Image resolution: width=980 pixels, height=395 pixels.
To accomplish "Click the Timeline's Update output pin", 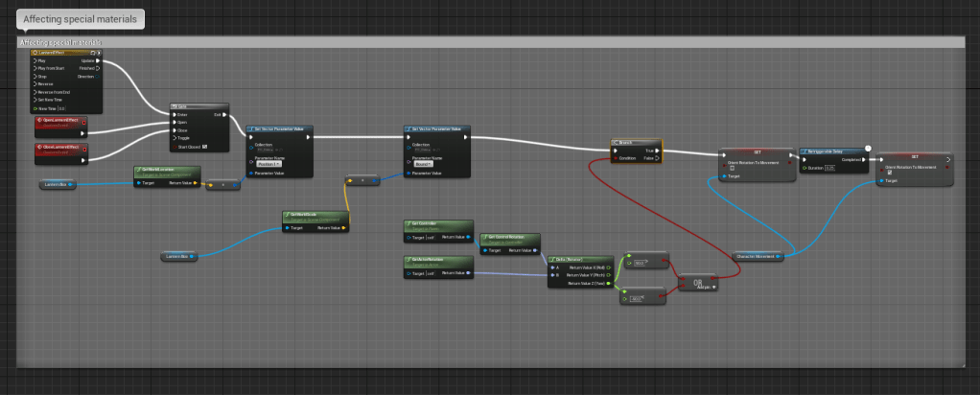I will coord(99,60).
